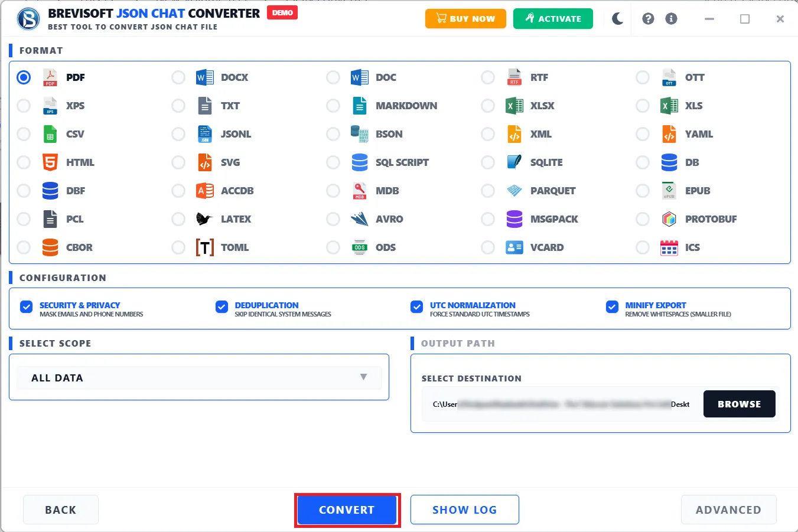This screenshot has height=532, width=798.
Task: Click the XPS file icon
Action: 50,106
